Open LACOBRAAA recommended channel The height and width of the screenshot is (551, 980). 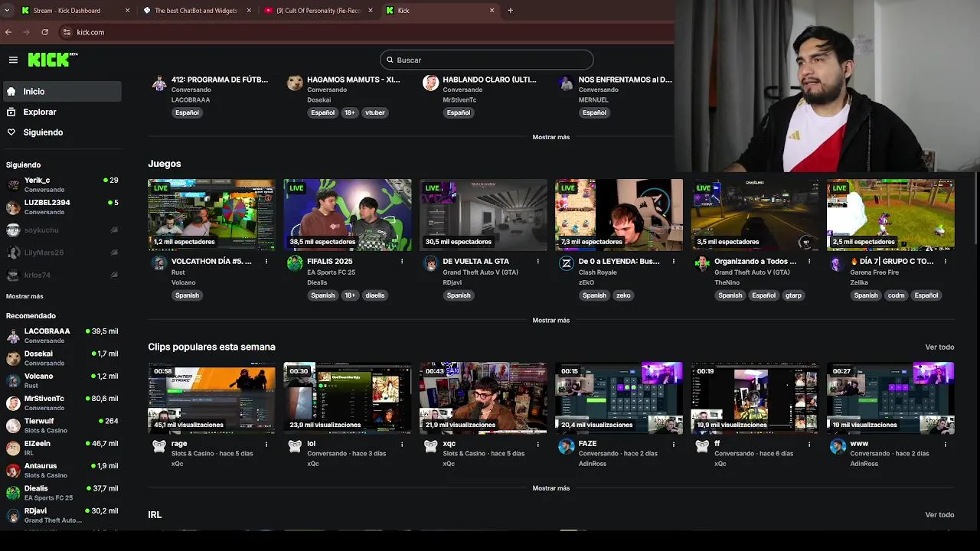[61, 335]
